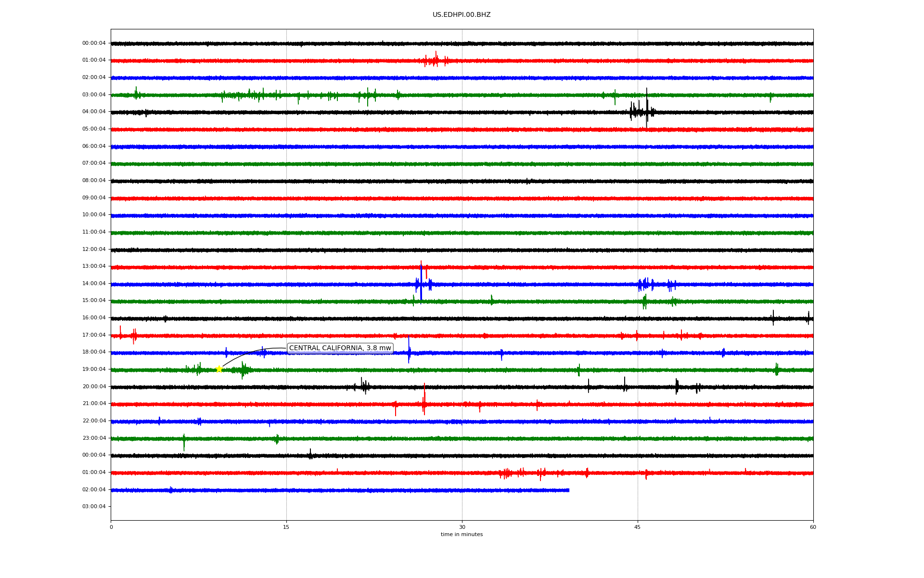
Task: Select the 13:00:04 trace label
Action: (94, 266)
